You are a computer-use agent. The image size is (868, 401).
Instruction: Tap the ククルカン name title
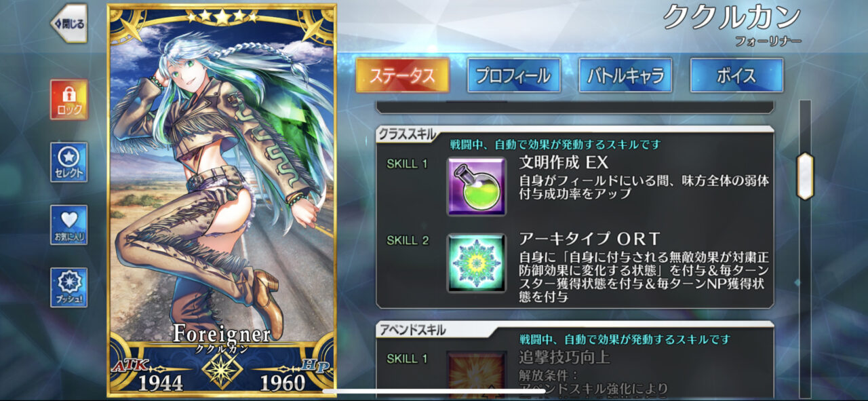tap(732, 17)
